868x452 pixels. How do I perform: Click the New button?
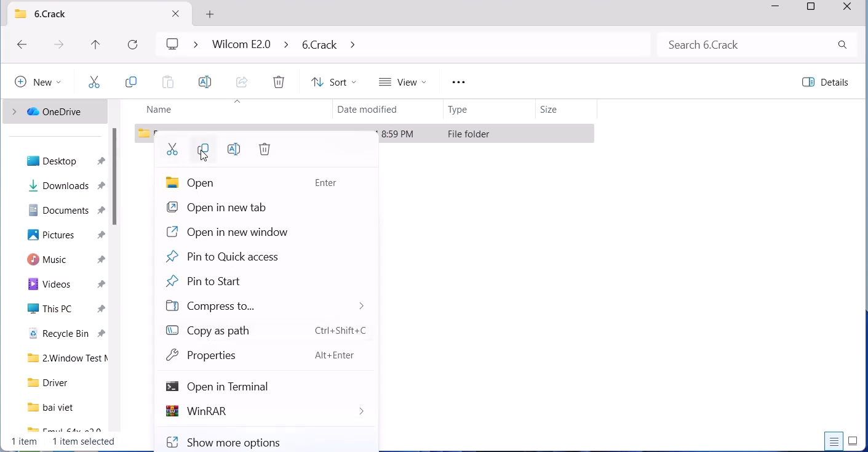coord(38,83)
